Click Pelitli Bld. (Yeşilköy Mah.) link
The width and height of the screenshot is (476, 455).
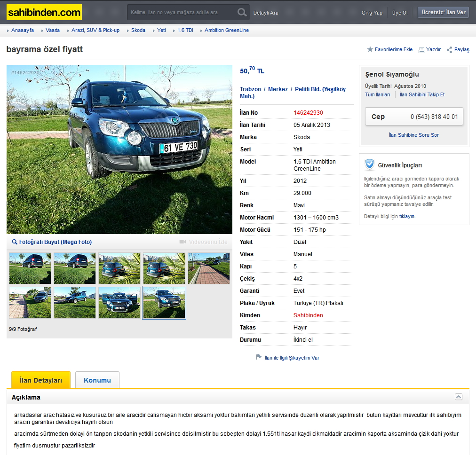pos(320,89)
